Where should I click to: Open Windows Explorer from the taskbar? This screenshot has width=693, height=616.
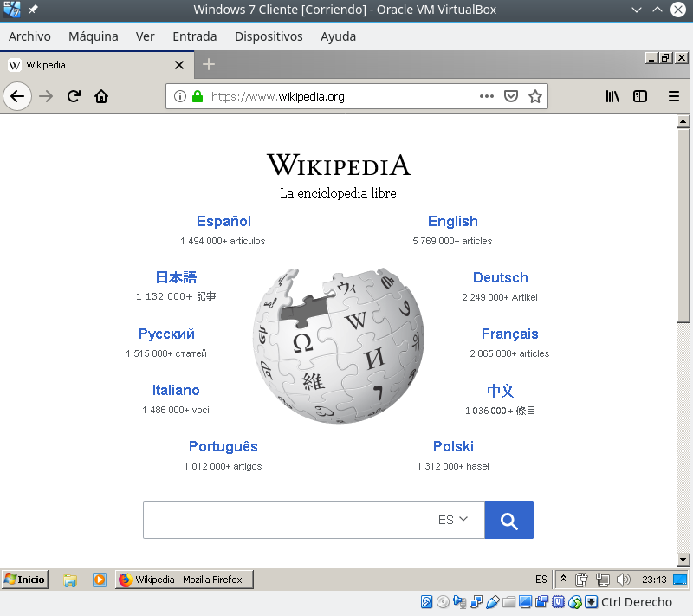(x=70, y=580)
